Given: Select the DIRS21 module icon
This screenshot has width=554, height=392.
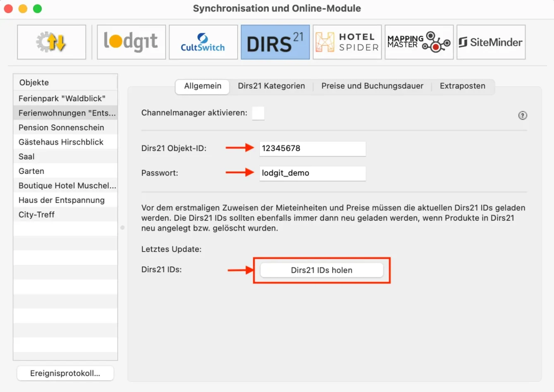Looking at the screenshot, I should pyautogui.click(x=275, y=42).
